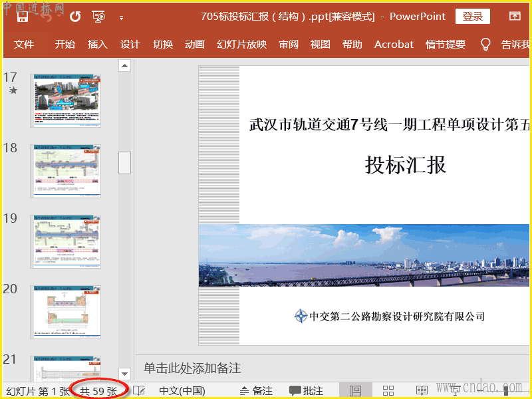Click the lightbulb Tell Me icon

(x=485, y=45)
